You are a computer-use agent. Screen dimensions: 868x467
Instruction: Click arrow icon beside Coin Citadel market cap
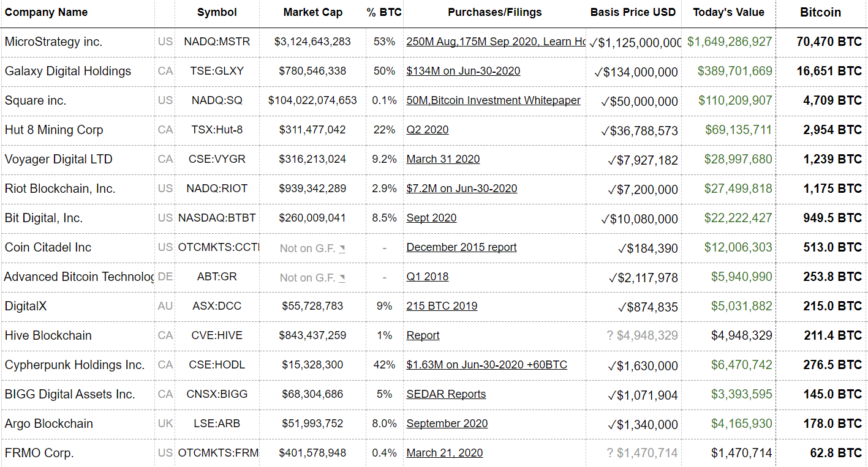coord(342,248)
